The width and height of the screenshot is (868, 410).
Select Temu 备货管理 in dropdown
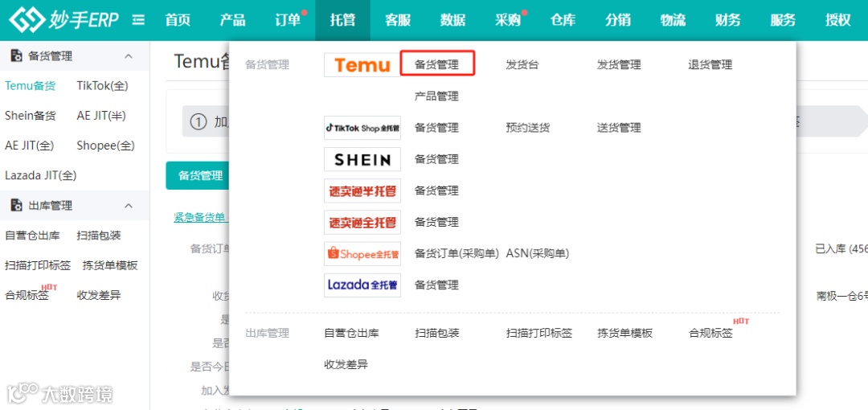pyautogui.click(x=437, y=65)
